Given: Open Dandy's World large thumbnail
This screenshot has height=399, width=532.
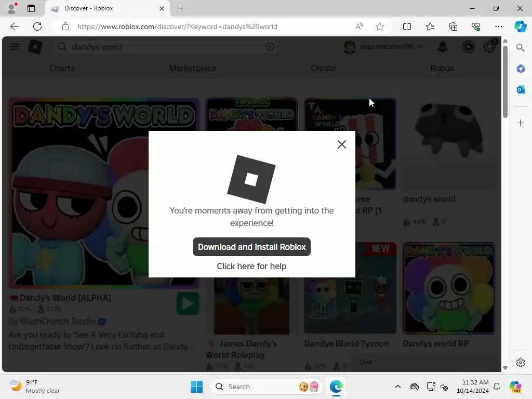Looking at the screenshot, I should point(104,193).
